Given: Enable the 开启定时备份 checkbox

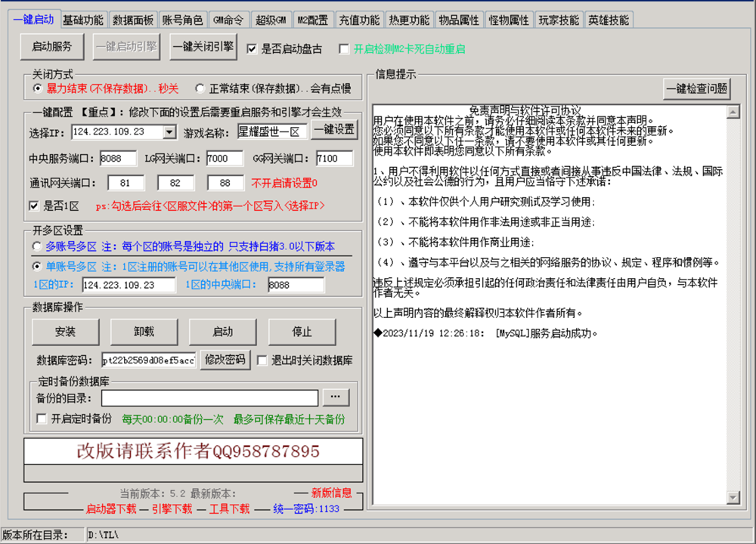Looking at the screenshot, I should [x=42, y=419].
